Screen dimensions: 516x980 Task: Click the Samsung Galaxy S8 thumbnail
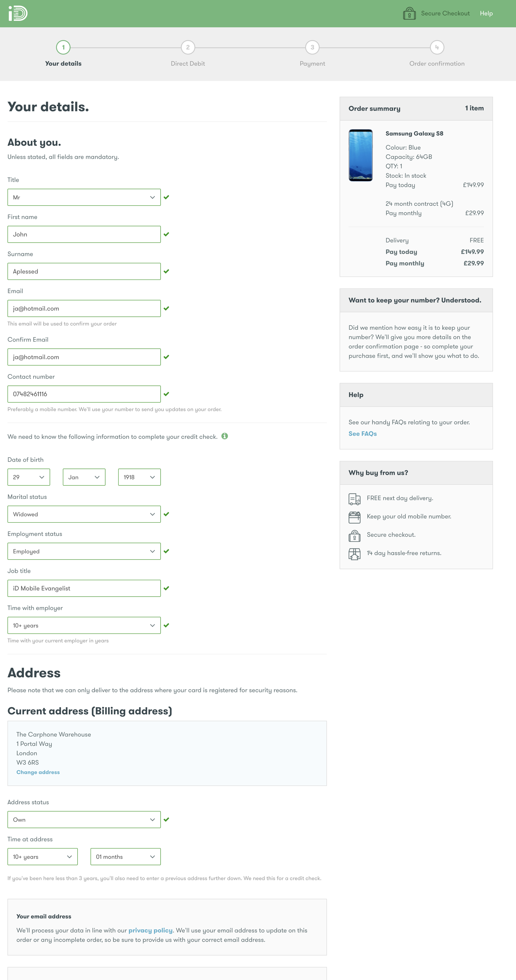360,155
